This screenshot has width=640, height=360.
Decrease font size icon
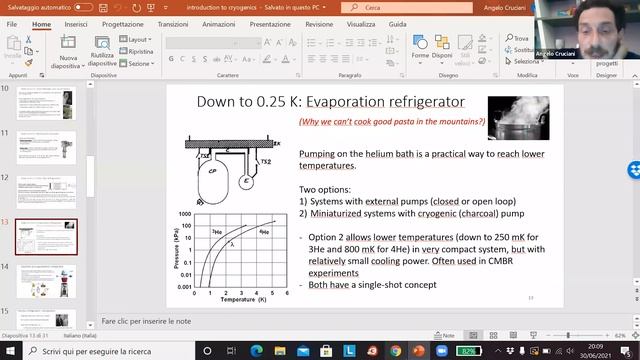[x=280, y=42]
